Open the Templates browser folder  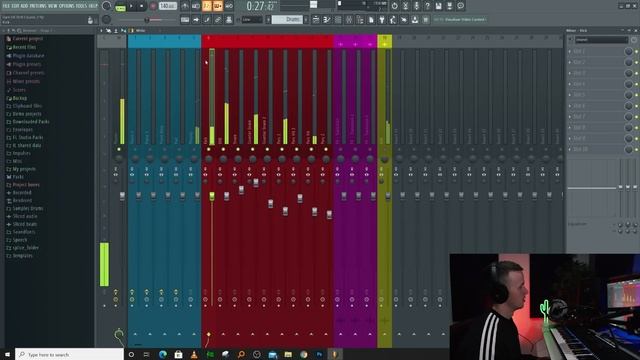22,256
